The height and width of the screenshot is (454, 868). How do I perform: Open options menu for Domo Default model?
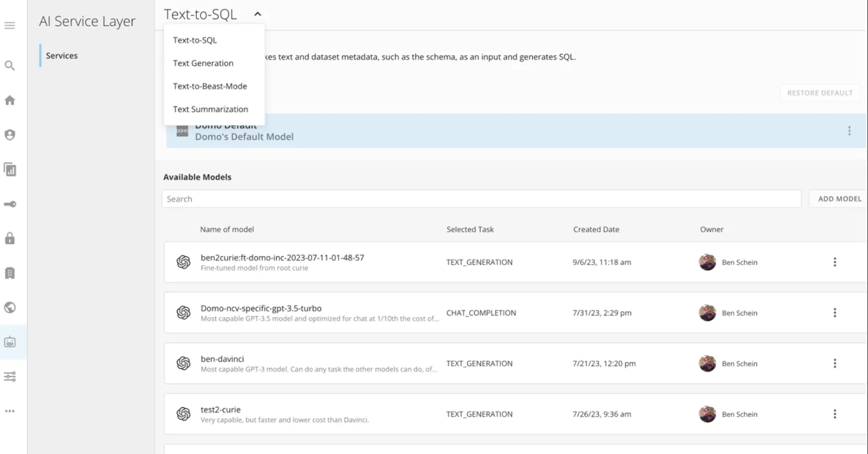click(x=849, y=131)
